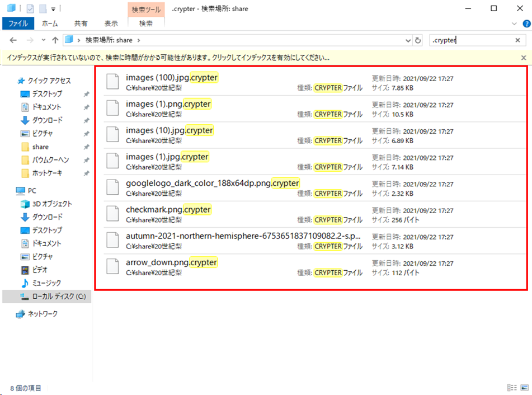Click the folder icon in the address bar

(68, 40)
